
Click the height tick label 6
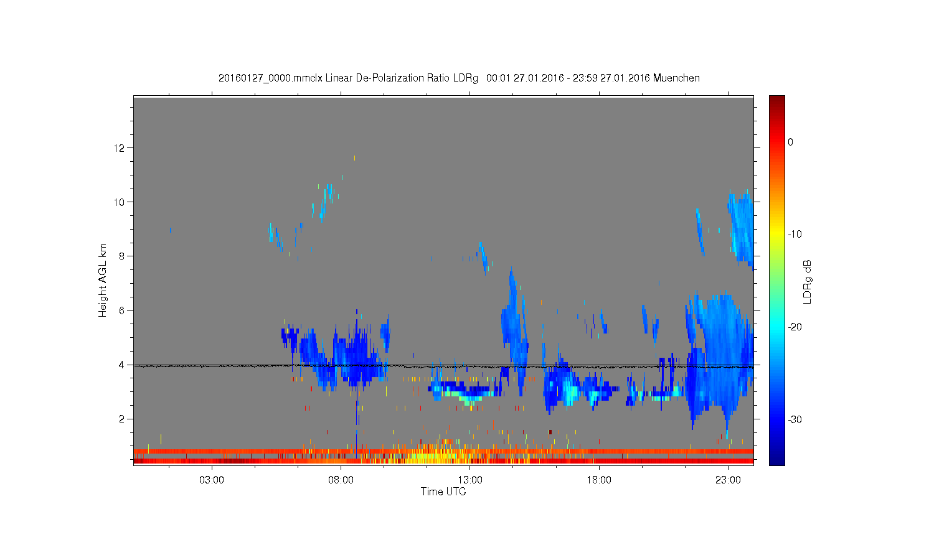pyautogui.click(x=122, y=310)
